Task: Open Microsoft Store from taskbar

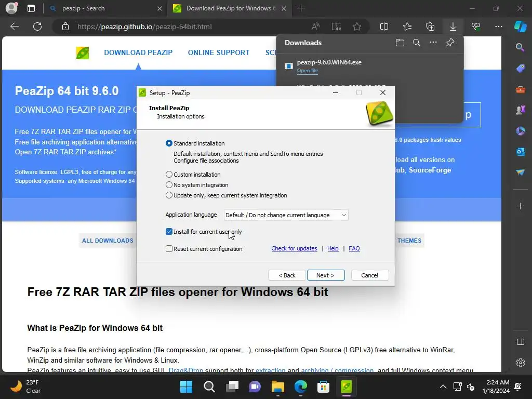Action: [x=323, y=387]
